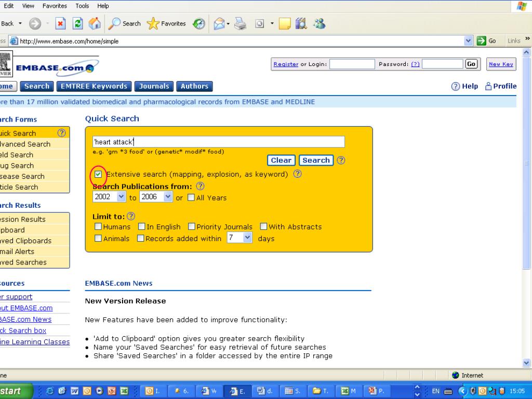Tick the With Abstracts checkbox
Image resolution: width=532 pixels, height=399 pixels.
click(263, 227)
